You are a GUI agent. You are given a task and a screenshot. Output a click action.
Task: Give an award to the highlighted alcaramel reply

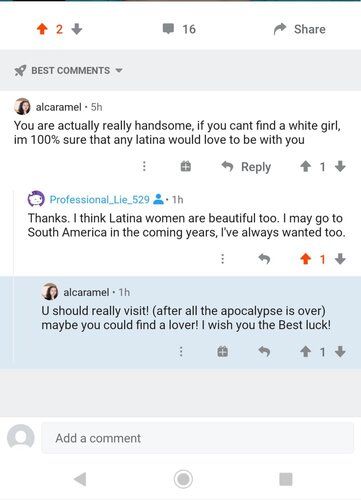223,351
